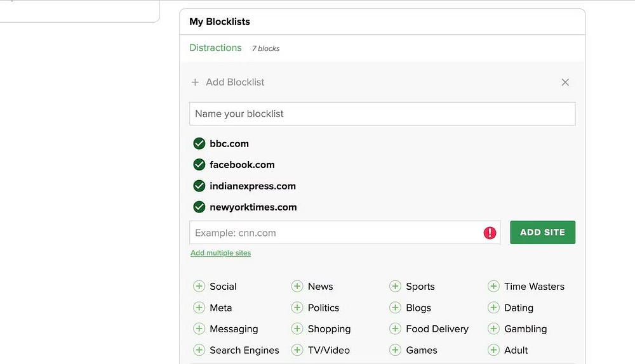Click the red error icon in site field
This screenshot has height=364, width=635.
[490, 233]
